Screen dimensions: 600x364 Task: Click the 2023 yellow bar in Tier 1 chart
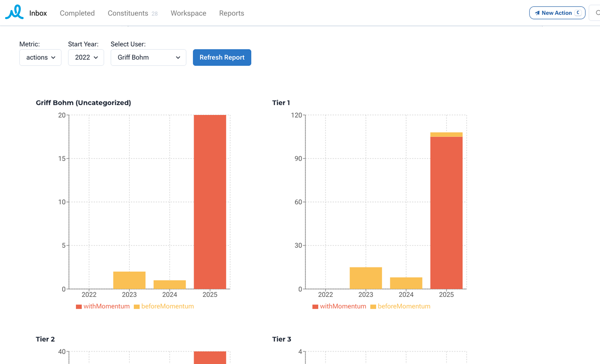366,278
